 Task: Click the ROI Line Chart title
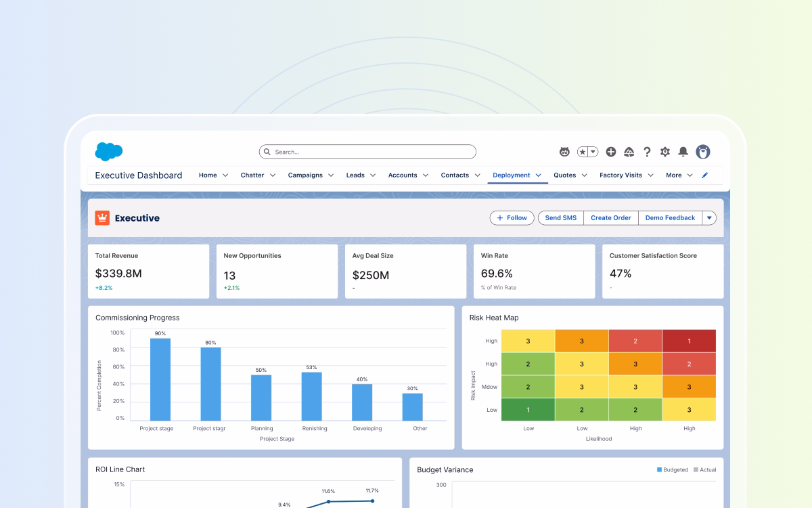120,469
